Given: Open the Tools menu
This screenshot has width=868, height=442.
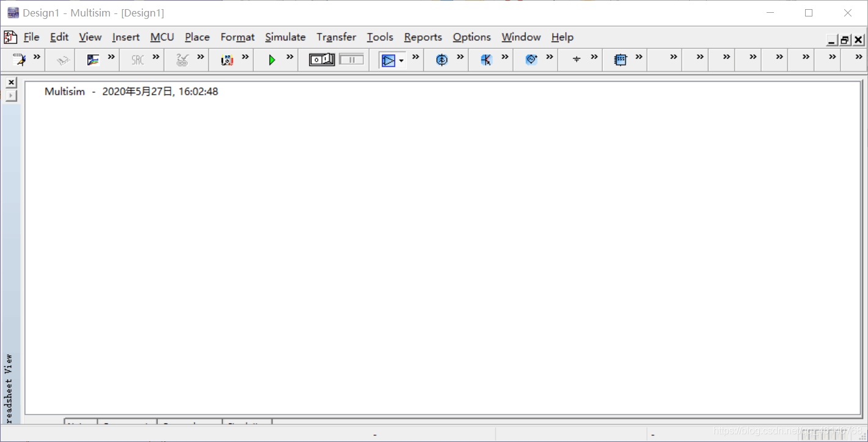Looking at the screenshot, I should 380,37.
